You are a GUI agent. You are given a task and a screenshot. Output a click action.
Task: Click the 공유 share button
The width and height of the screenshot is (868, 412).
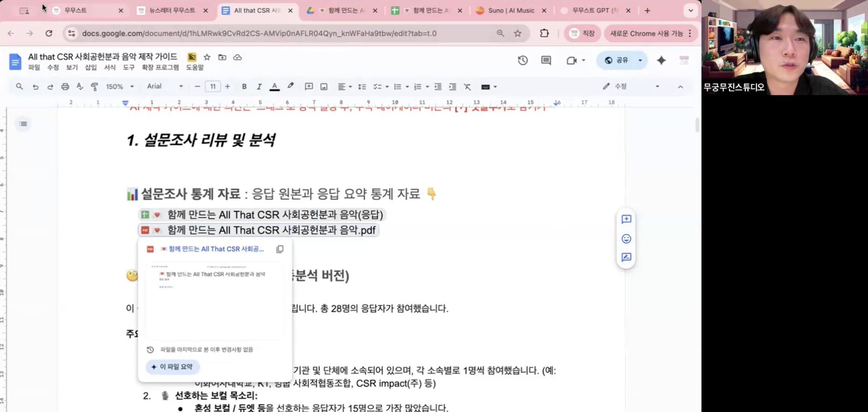click(616, 60)
